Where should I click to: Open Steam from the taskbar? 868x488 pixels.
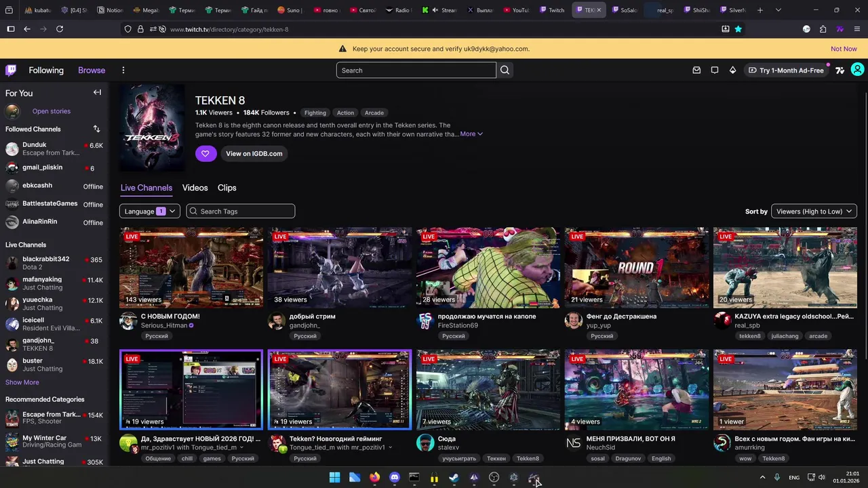tap(454, 478)
